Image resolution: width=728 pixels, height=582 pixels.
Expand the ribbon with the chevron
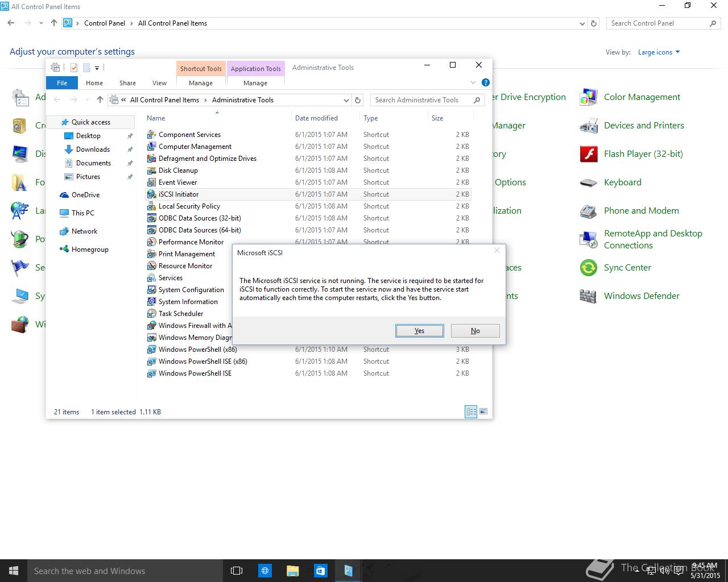[x=473, y=83]
